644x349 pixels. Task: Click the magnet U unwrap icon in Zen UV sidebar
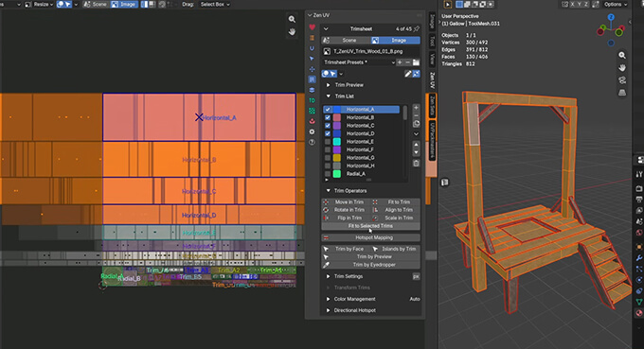(x=312, y=48)
